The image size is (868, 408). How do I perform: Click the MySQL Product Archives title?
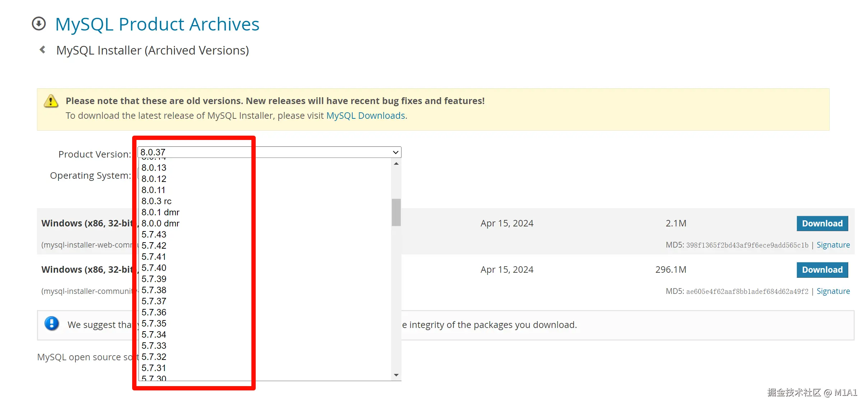(x=157, y=24)
